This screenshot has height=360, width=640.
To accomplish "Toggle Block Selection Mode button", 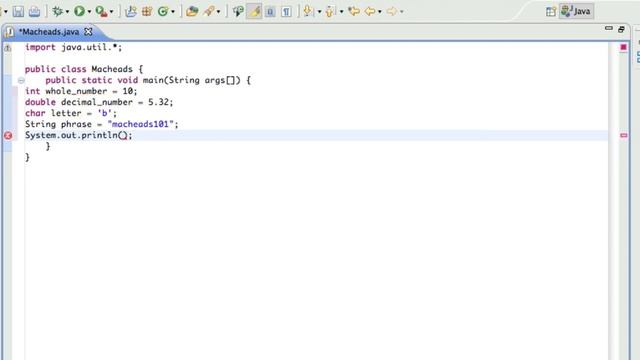I will tap(270, 11).
